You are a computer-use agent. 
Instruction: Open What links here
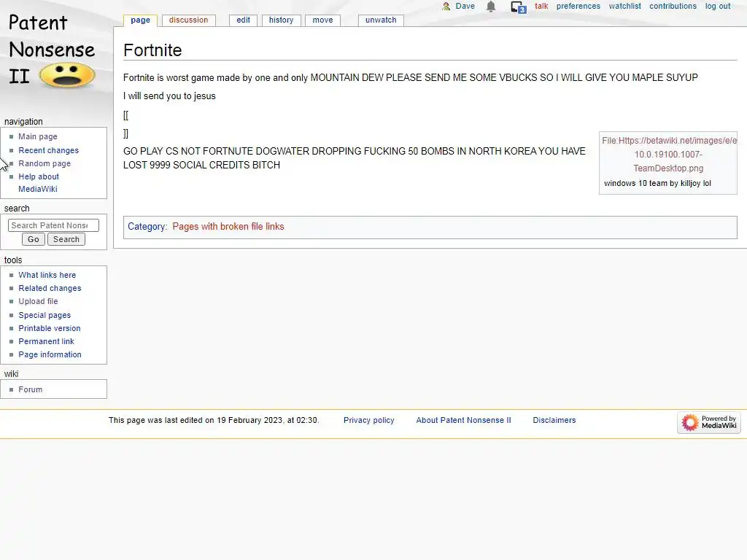[47, 275]
